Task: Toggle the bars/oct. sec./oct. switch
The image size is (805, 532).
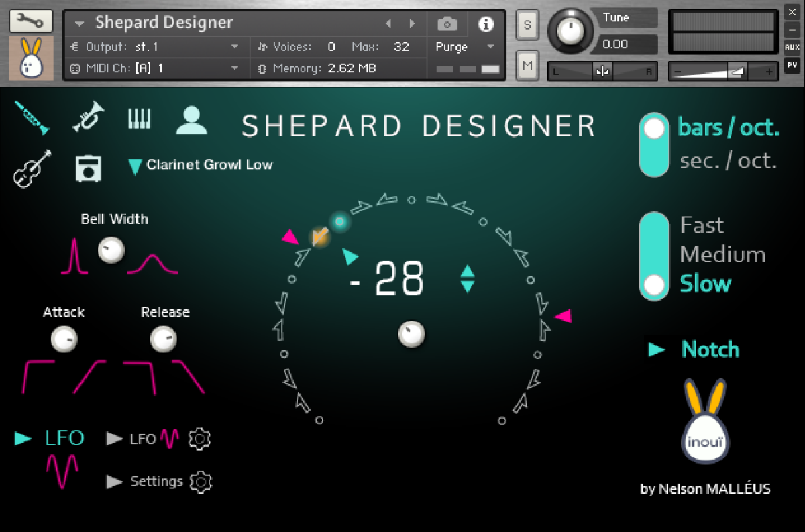Action: click(x=653, y=145)
